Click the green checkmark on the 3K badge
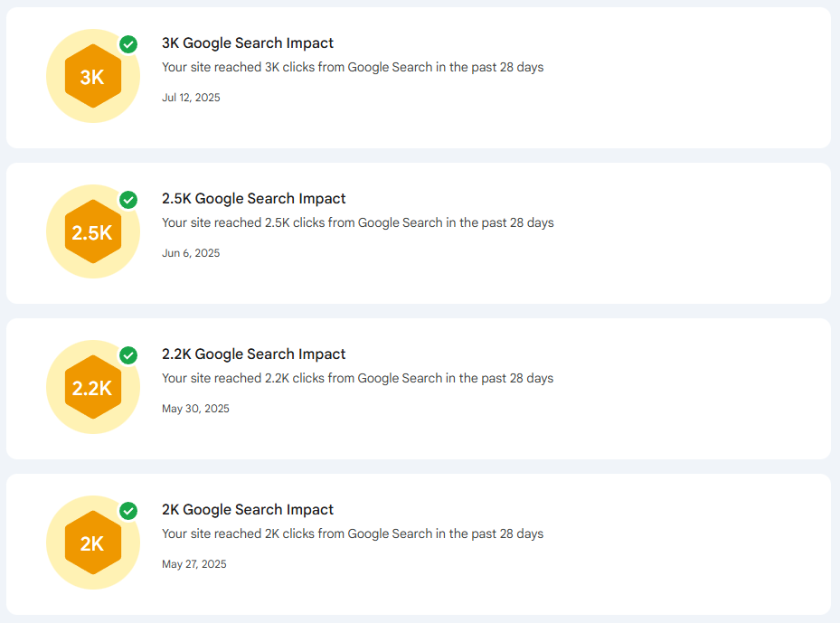 128,42
